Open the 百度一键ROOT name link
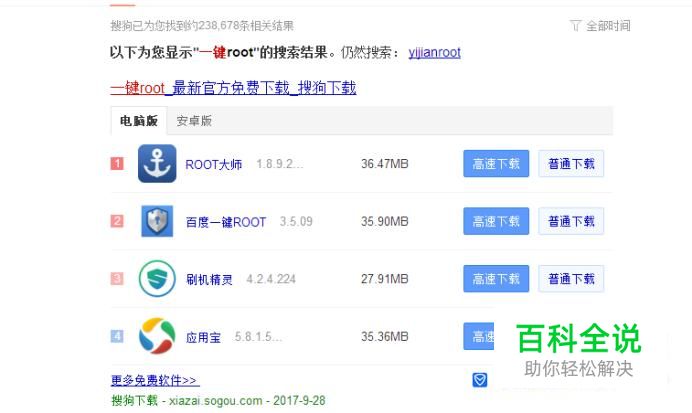692x413 pixels. 226,222
